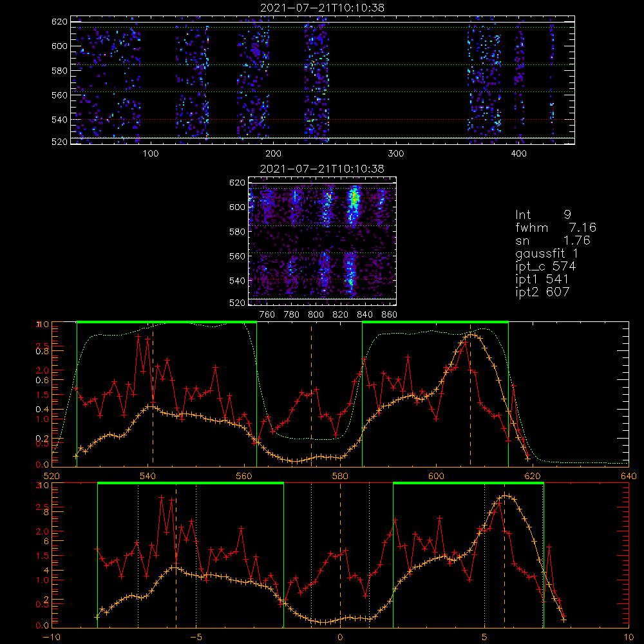
Task: Click y-axis label 580 of the top plot
Action: click(59, 71)
